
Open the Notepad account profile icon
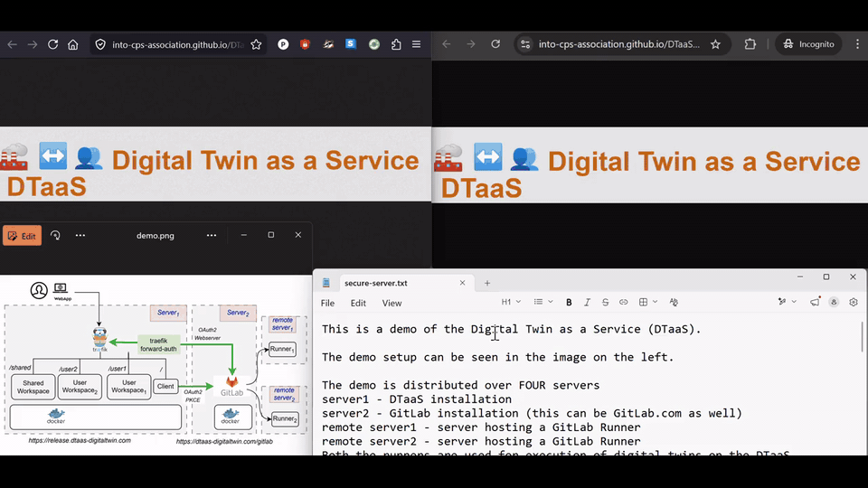pos(834,302)
